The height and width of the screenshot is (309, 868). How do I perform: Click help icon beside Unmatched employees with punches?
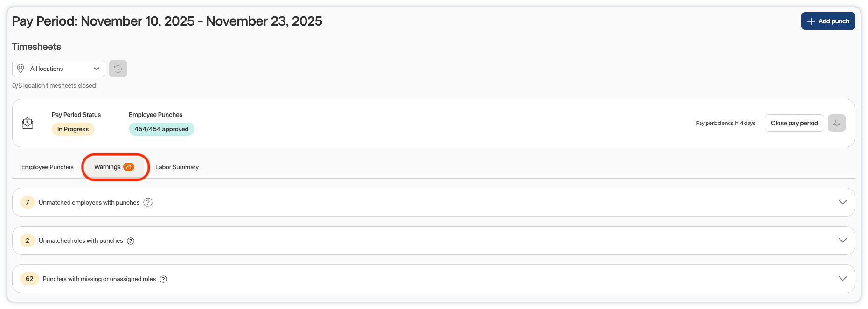148,202
